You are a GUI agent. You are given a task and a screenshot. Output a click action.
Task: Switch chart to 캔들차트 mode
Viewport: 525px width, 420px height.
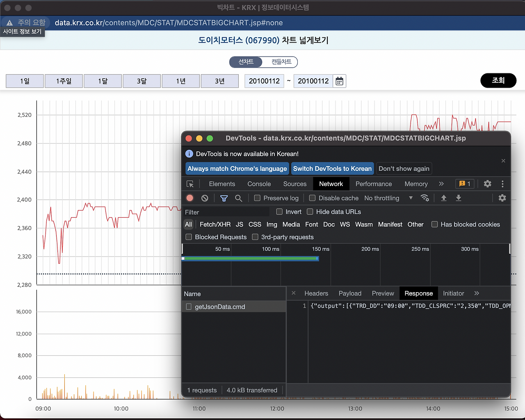coord(281,62)
